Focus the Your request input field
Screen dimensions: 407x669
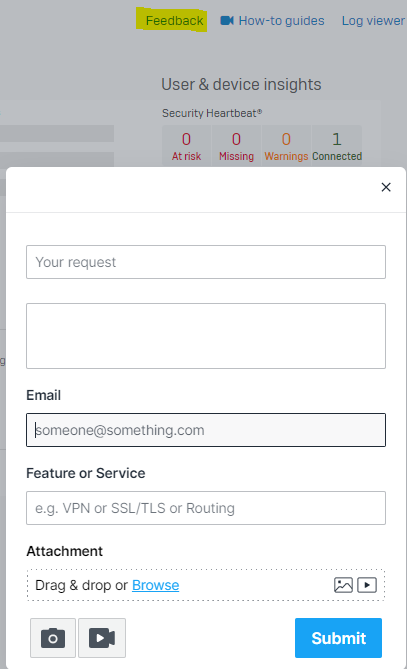tap(206, 262)
